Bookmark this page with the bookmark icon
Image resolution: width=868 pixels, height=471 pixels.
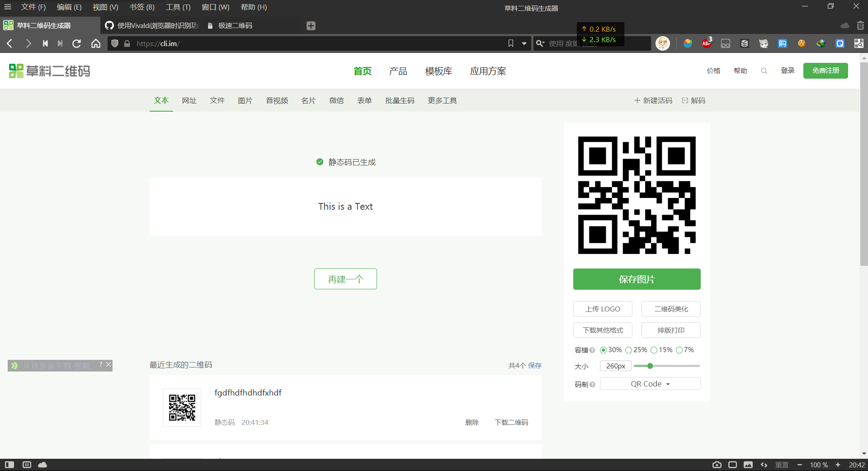(511, 43)
